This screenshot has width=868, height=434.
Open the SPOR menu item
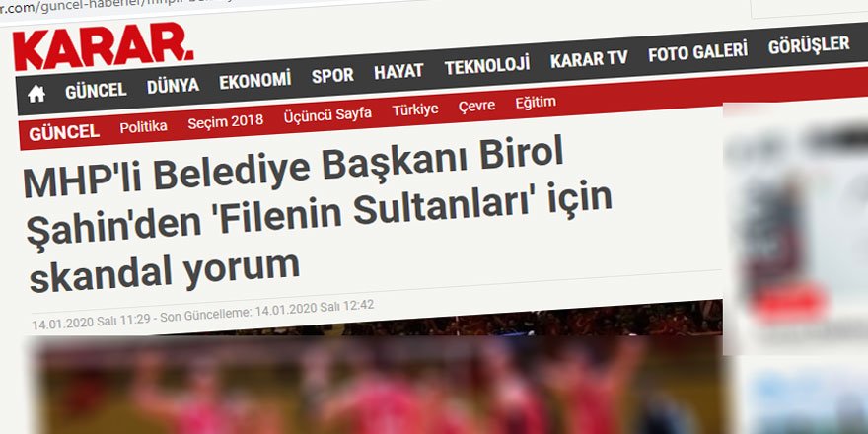point(332,75)
